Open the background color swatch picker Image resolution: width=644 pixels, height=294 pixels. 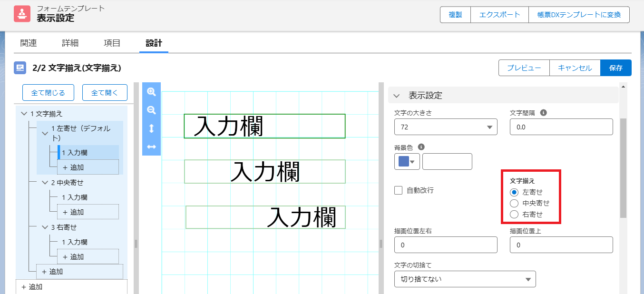tap(407, 162)
